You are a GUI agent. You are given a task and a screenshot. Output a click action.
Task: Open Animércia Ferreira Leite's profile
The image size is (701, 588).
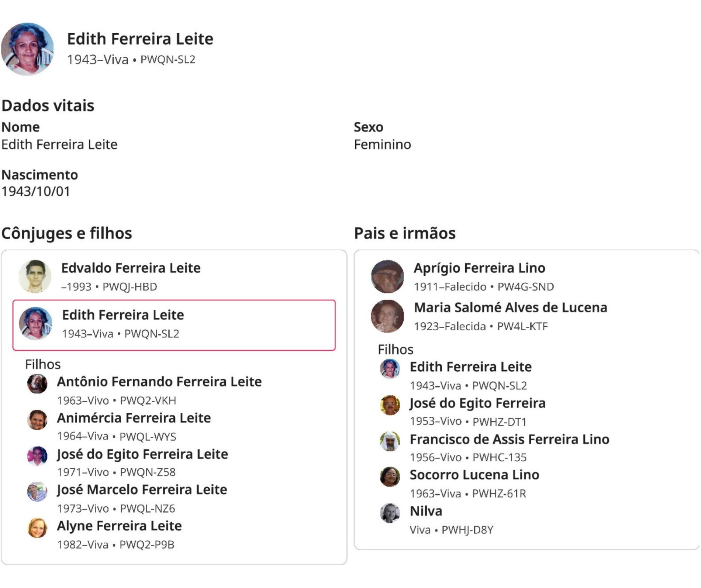tap(134, 418)
